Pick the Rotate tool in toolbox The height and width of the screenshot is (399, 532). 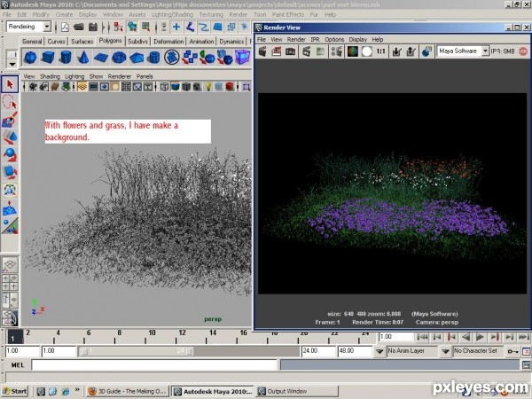click(x=10, y=154)
